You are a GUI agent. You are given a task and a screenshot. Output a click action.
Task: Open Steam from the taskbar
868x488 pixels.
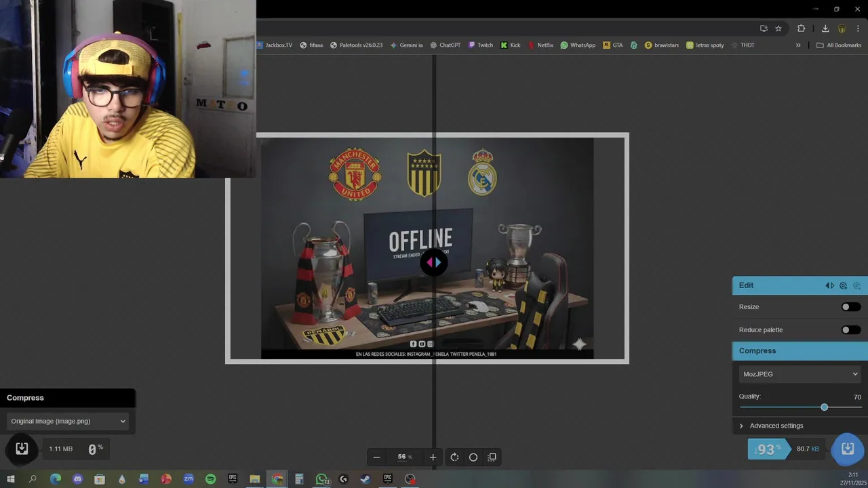(365, 479)
